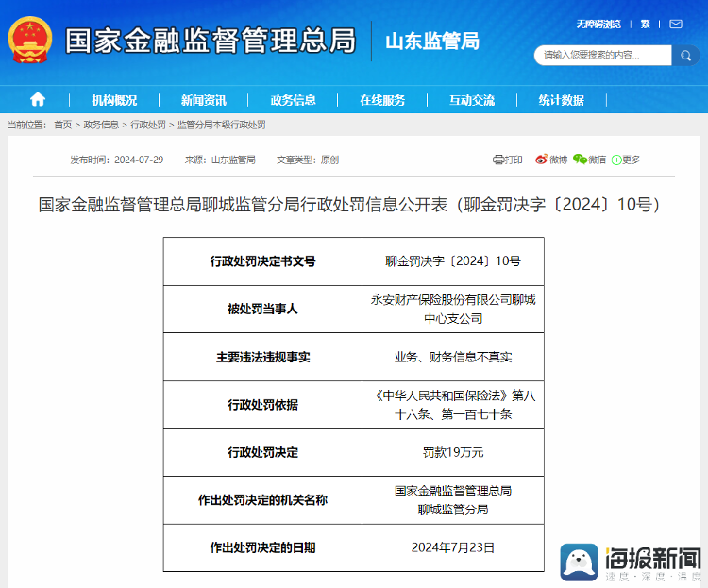Open 统计数据 in the navigation bar

pos(561,100)
